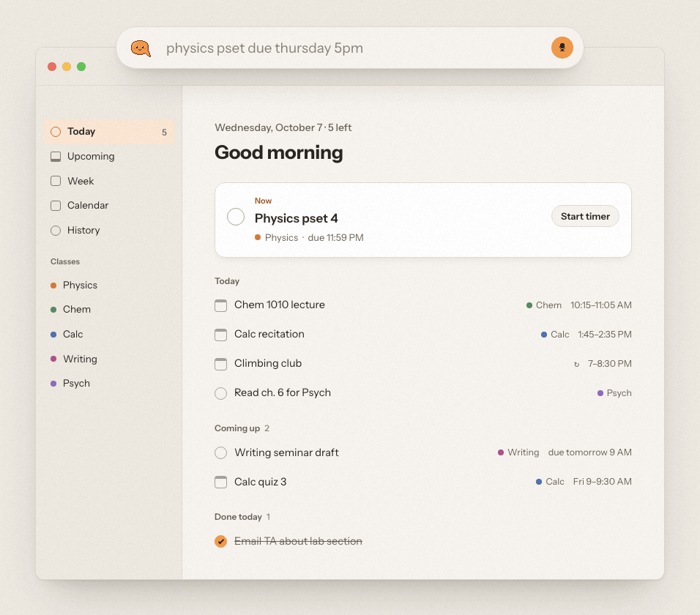The image size is (700, 615).
Task: Click the Today section header in list
Action: click(227, 281)
